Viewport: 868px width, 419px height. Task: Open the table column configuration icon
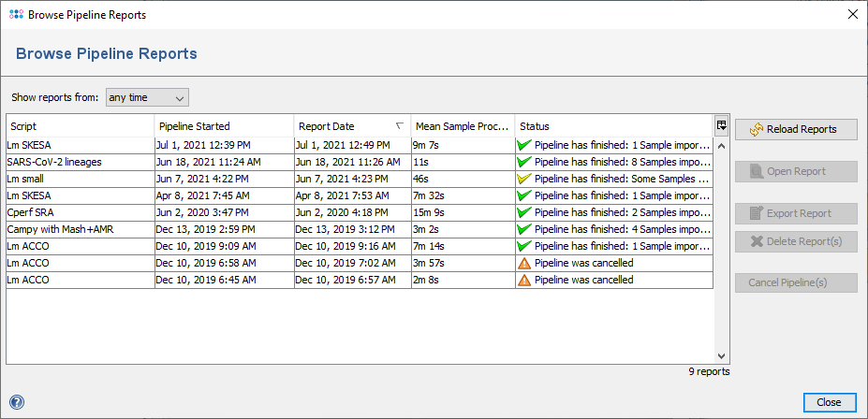pyautogui.click(x=721, y=126)
